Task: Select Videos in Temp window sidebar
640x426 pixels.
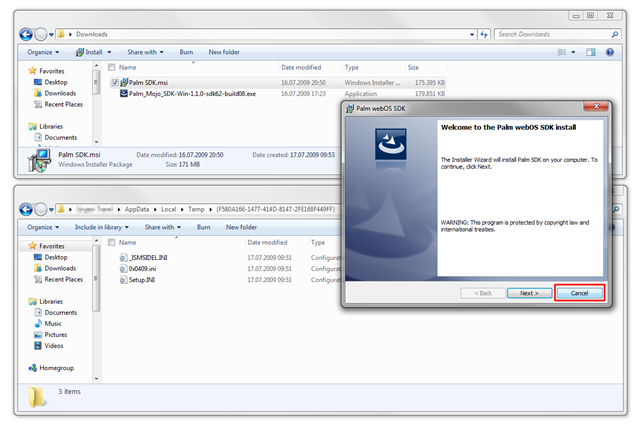Action: click(x=49, y=346)
